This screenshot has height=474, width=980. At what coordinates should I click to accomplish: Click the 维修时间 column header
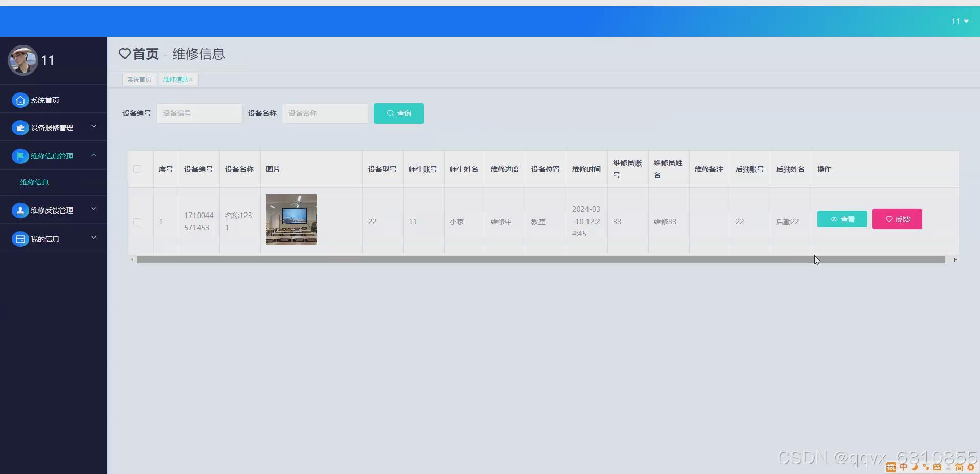(x=586, y=169)
